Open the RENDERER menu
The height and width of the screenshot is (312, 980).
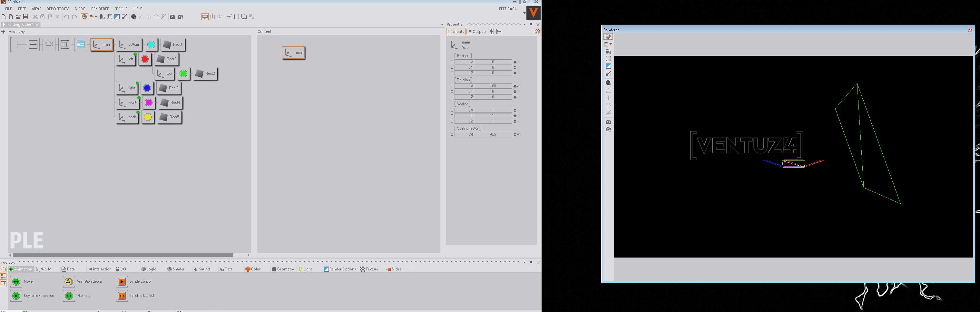click(x=100, y=9)
